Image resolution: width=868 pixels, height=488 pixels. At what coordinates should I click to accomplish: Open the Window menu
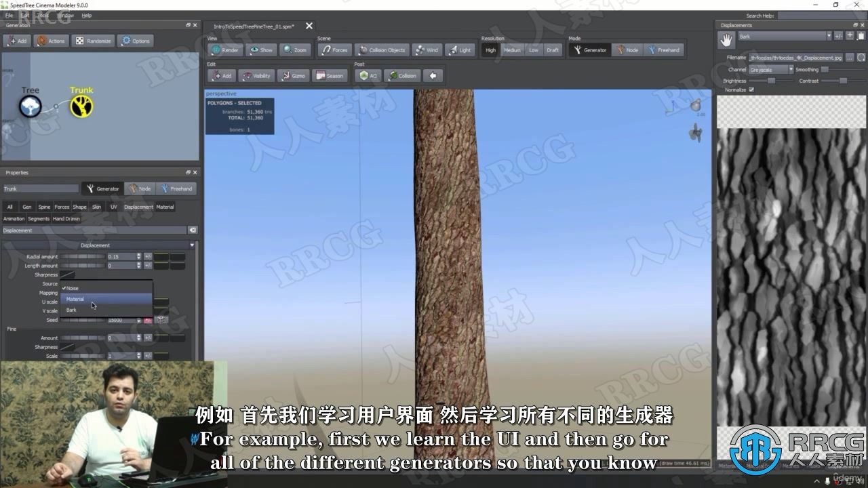point(65,15)
